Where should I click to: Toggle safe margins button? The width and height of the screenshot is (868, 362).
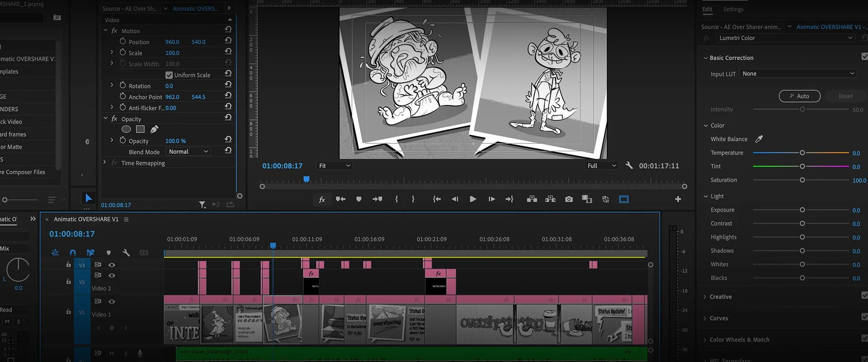pos(624,199)
